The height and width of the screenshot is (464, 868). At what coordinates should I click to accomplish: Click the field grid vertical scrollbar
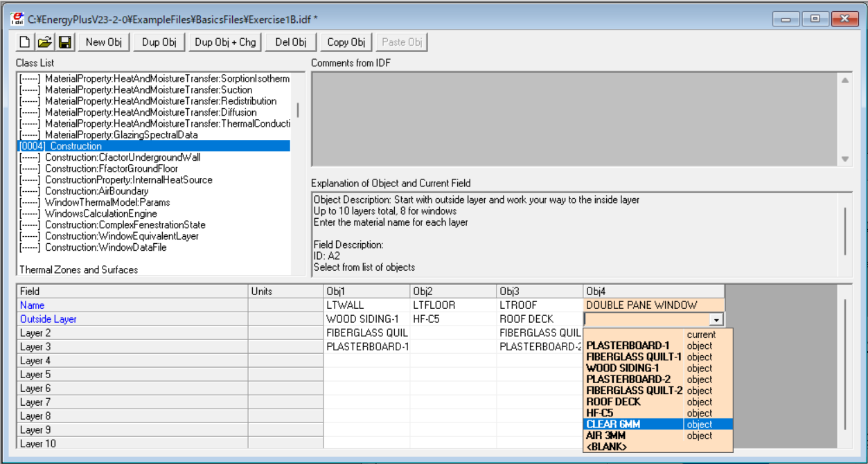[845, 365]
